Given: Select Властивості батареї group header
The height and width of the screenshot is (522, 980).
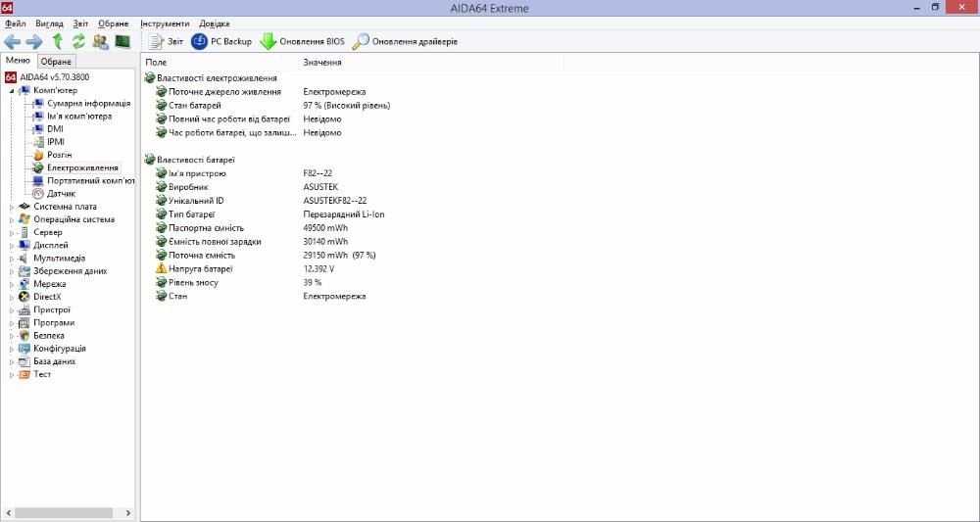Looking at the screenshot, I should coord(196,160).
